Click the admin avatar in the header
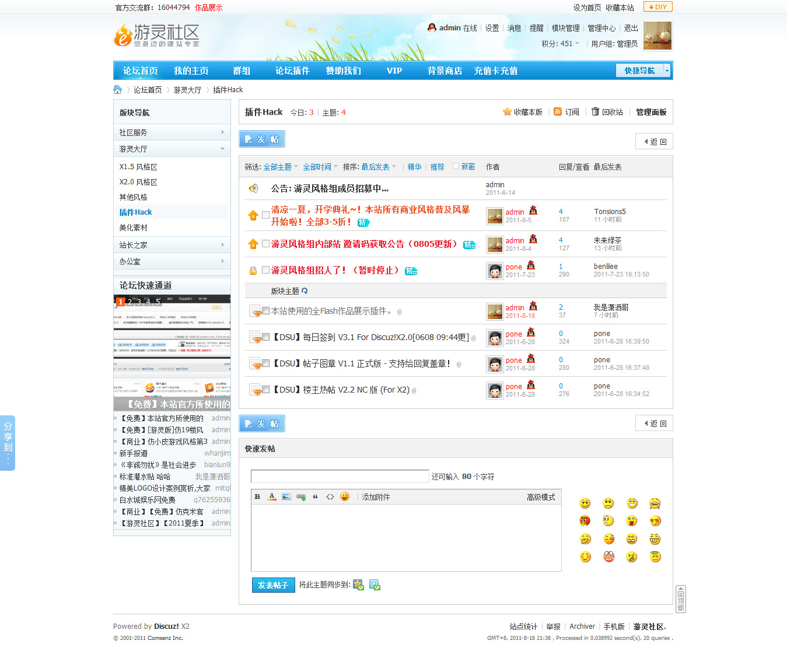The width and height of the screenshot is (787, 672). (657, 36)
